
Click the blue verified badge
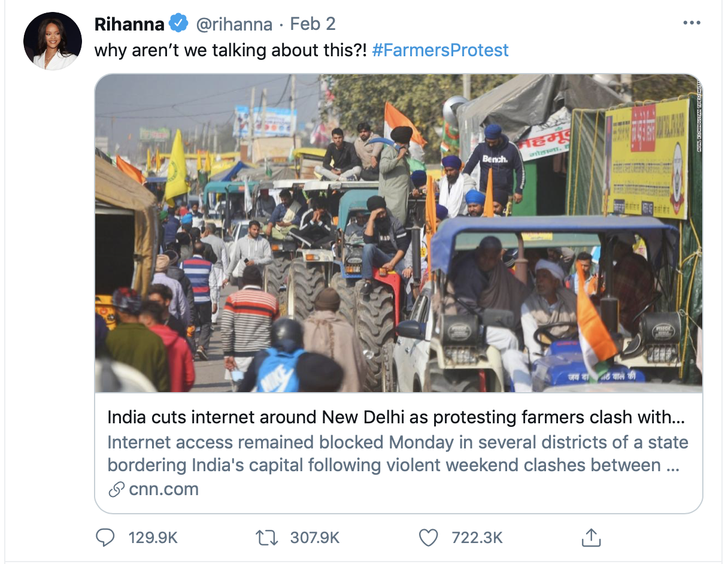point(178,24)
